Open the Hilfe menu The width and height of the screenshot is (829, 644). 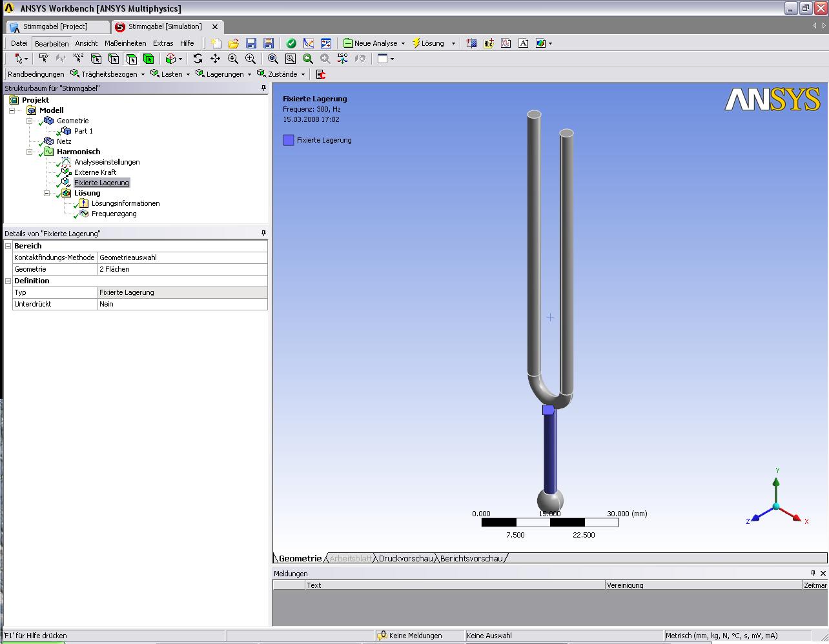187,43
